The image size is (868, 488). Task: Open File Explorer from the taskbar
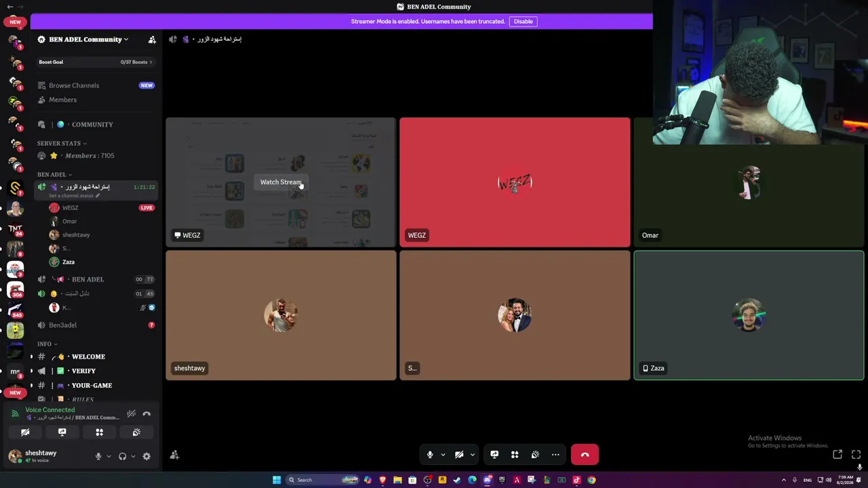tap(397, 480)
